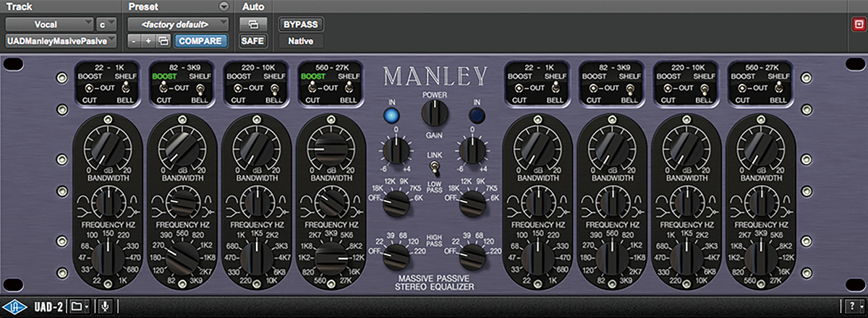Screen dimensions: 868x318
Task: Adjust the POWER knob under Manley logo
Action: [x=434, y=111]
